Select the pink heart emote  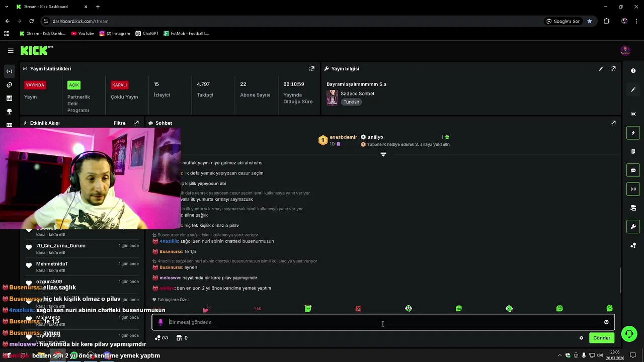click(206, 309)
